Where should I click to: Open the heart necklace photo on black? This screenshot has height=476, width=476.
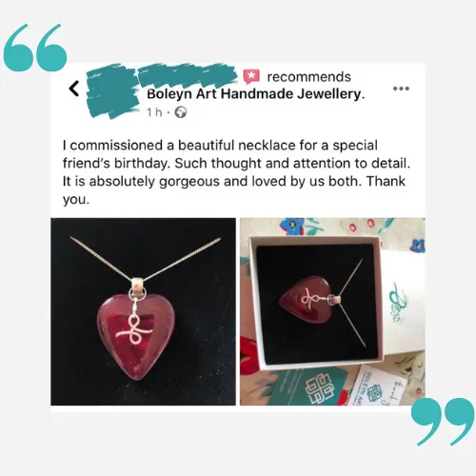143,311
